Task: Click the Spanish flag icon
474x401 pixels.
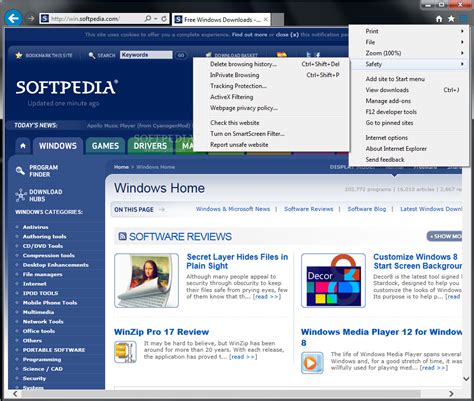Action: tap(282, 55)
